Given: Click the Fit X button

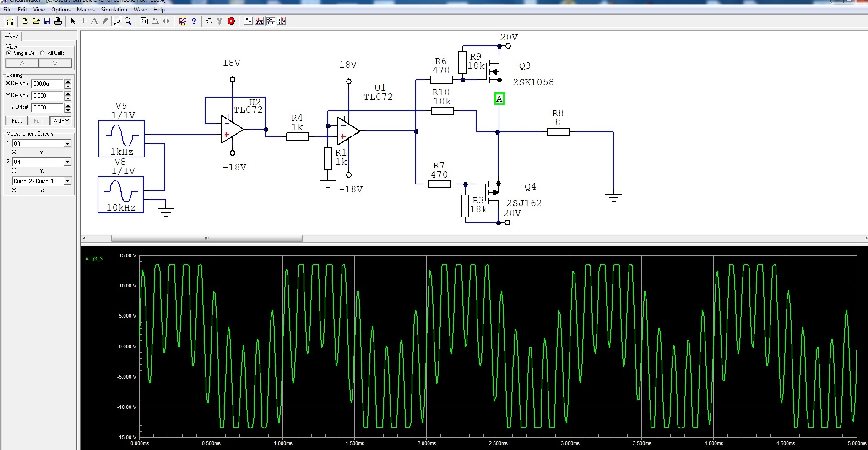Looking at the screenshot, I should 16,121.
